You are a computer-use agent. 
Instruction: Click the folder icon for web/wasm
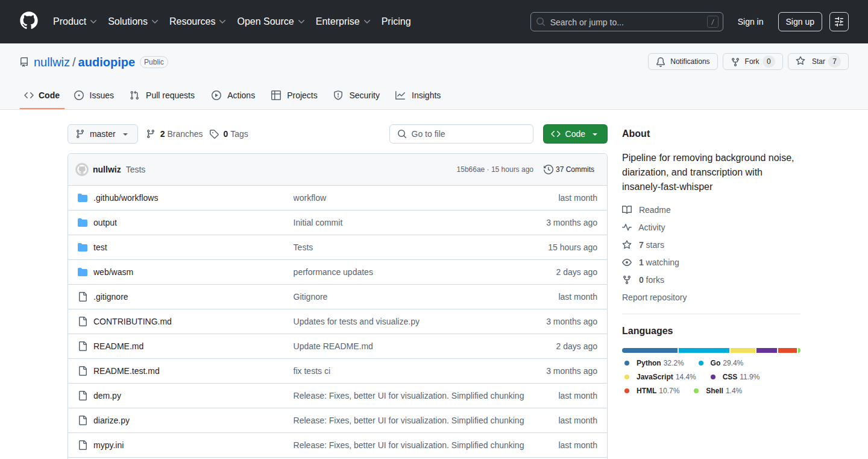(83, 272)
